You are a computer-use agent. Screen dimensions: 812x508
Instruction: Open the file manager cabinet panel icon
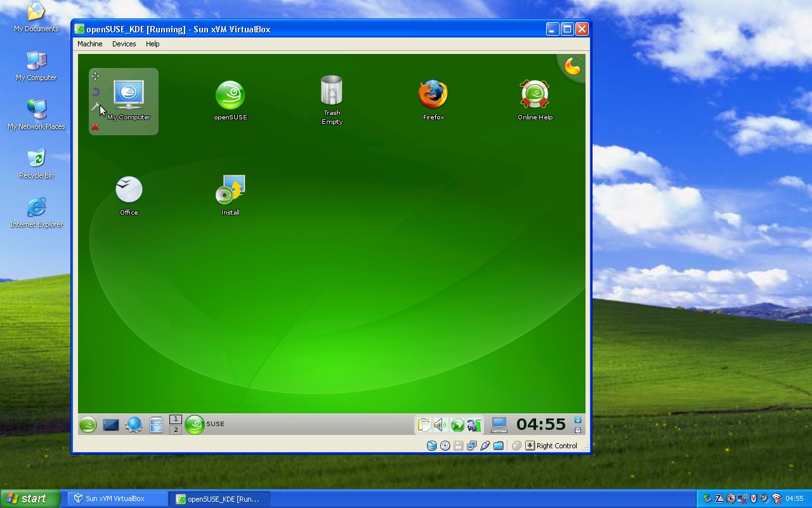156,424
